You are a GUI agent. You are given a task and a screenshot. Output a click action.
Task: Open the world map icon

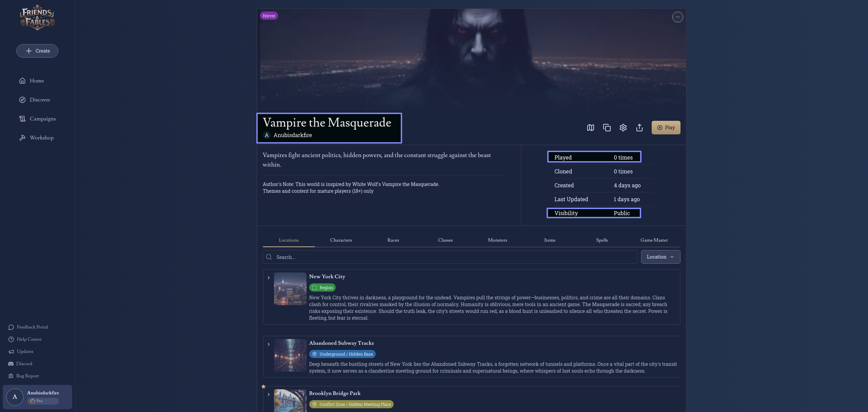click(590, 128)
